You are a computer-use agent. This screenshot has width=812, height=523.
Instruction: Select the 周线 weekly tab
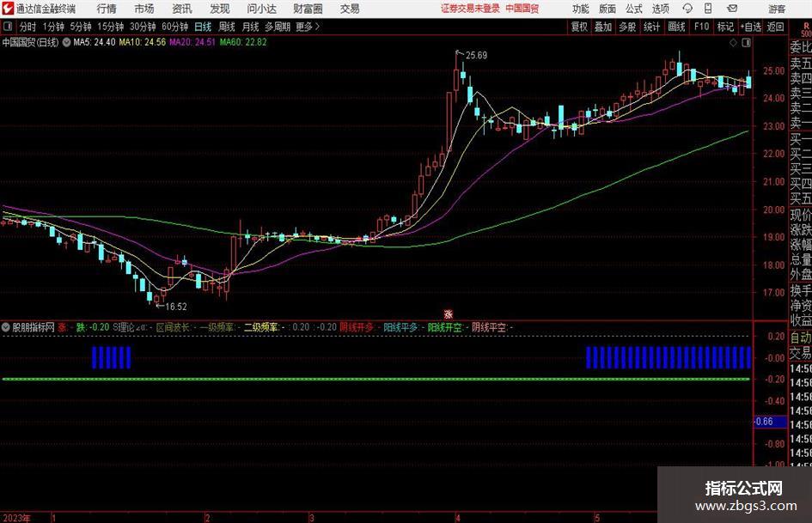tap(226, 27)
